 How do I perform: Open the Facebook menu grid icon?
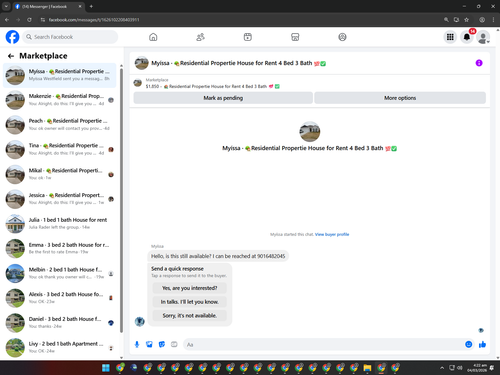(x=450, y=37)
